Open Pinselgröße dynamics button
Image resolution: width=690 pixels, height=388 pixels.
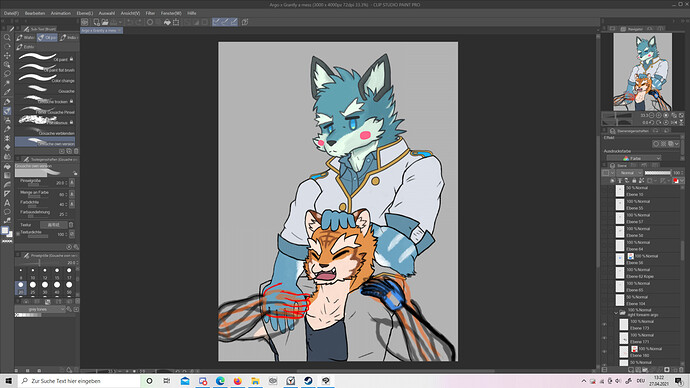click(72, 183)
